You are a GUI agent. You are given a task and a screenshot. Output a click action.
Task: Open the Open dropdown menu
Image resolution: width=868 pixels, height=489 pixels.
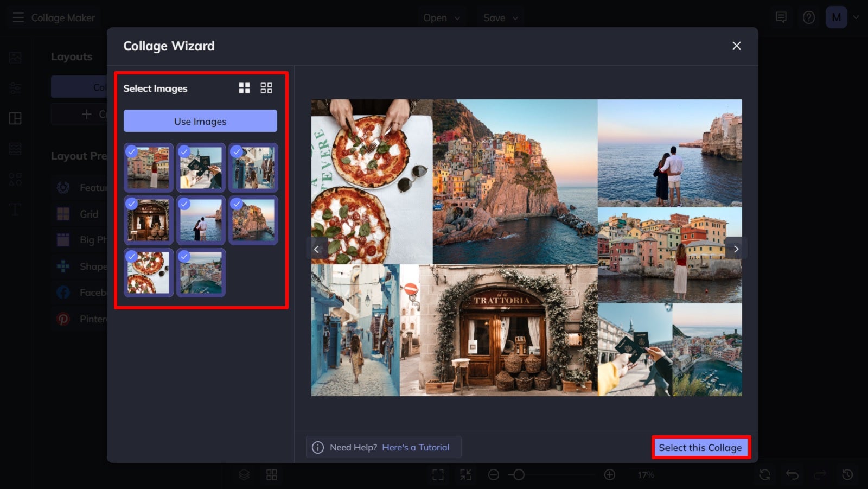click(x=441, y=17)
